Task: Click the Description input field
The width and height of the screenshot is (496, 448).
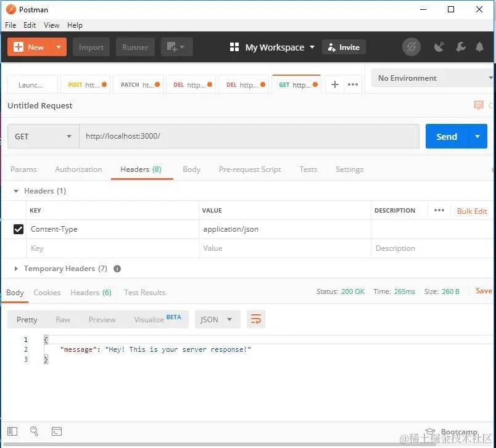Action: pos(432,248)
